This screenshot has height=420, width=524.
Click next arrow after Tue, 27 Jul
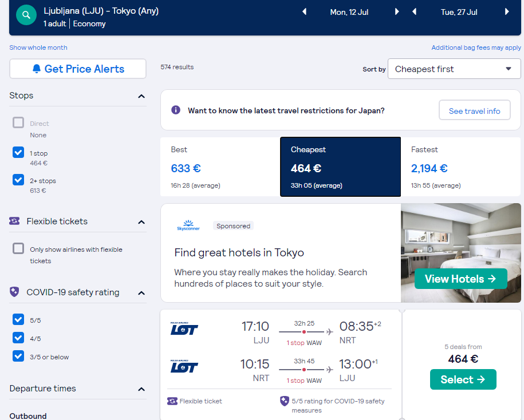[507, 12]
